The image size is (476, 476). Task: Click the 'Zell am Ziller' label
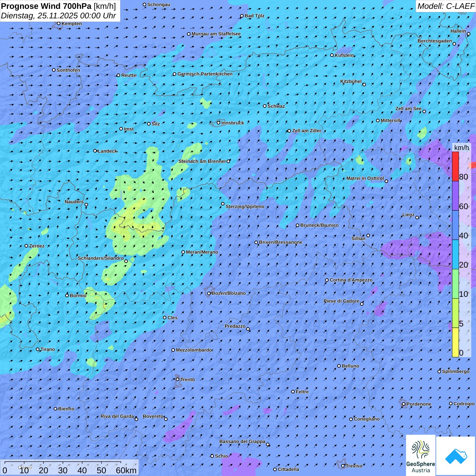pos(306,131)
